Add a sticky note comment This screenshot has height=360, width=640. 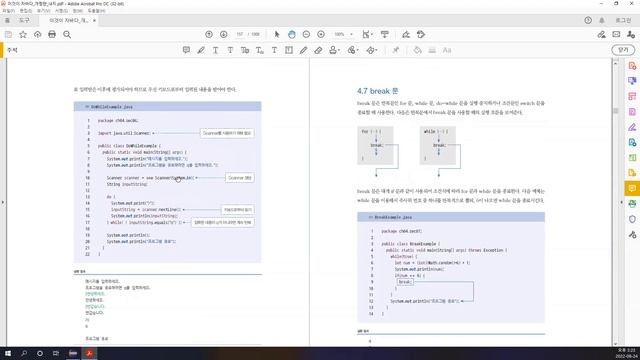point(186,50)
